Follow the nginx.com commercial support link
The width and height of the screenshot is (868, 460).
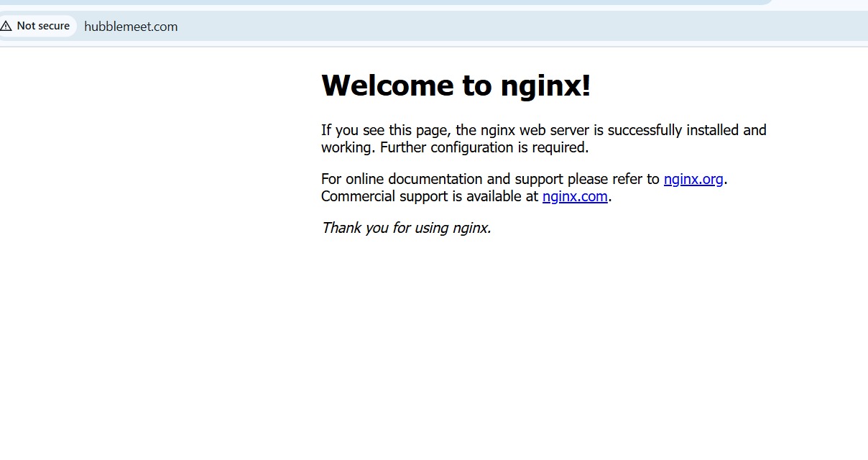point(575,196)
